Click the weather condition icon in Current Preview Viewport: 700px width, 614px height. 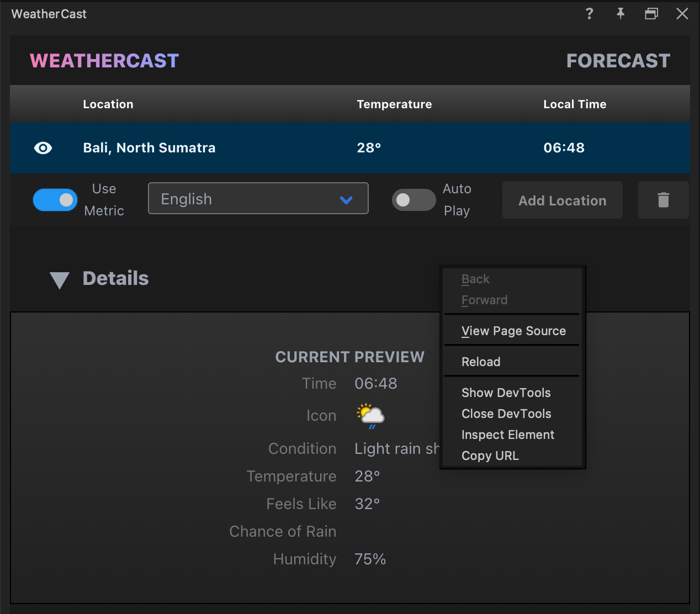(x=370, y=415)
